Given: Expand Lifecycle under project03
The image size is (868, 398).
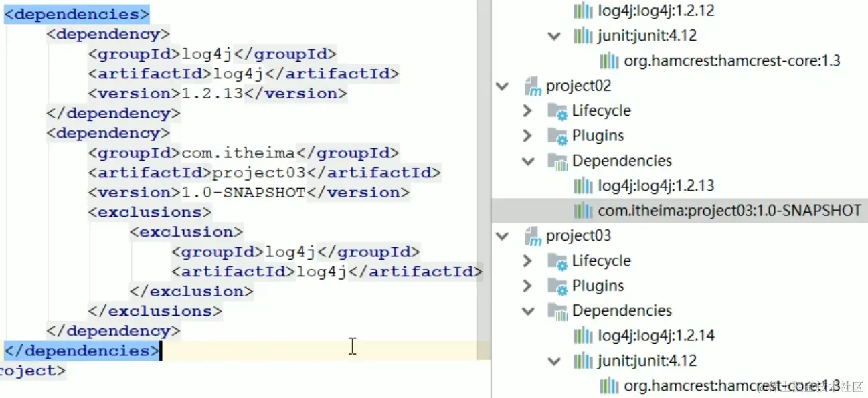Looking at the screenshot, I should [527, 261].
